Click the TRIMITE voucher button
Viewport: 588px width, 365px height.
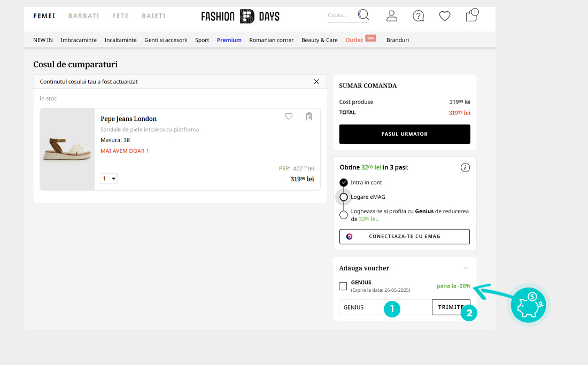(x=451, y=307)
